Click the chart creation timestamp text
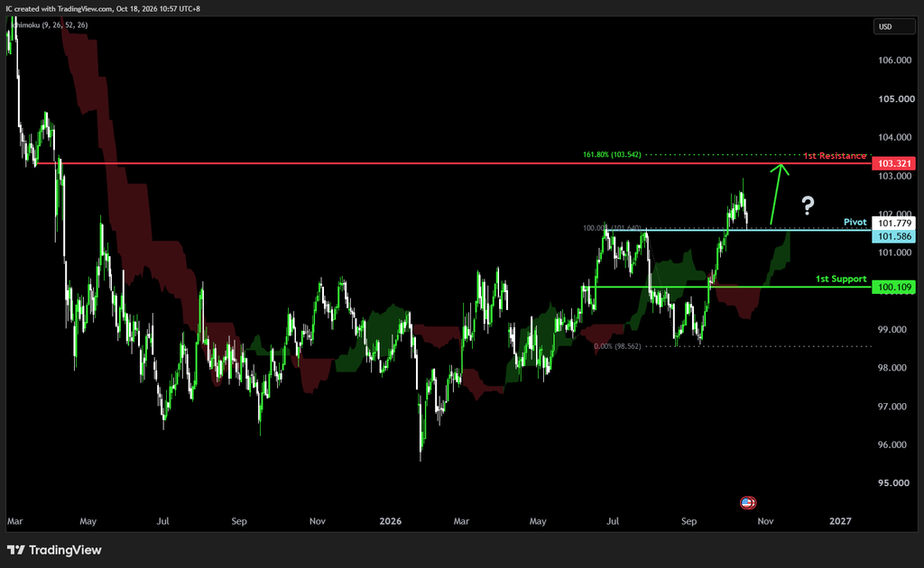Screen dimensions: 924x568 (x=103, y=9)
